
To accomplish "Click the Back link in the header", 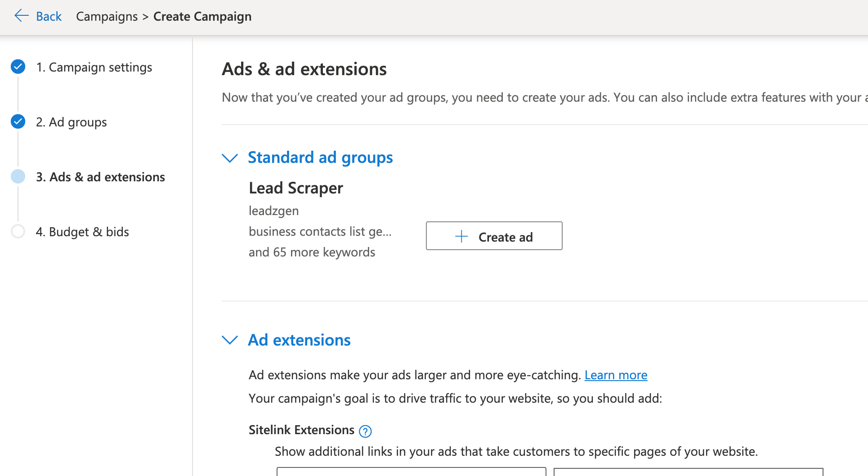I will pyautogui.click(x=49, y=16).
